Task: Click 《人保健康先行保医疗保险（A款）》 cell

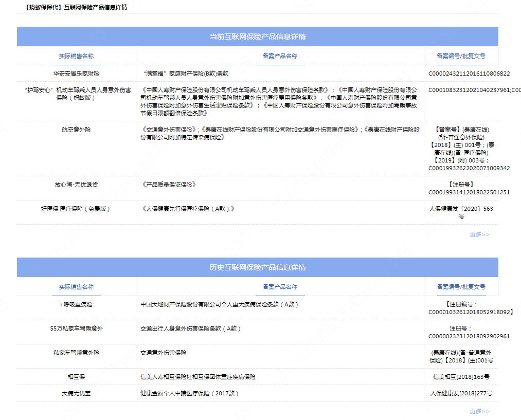Action: click(x=188, y=209)
